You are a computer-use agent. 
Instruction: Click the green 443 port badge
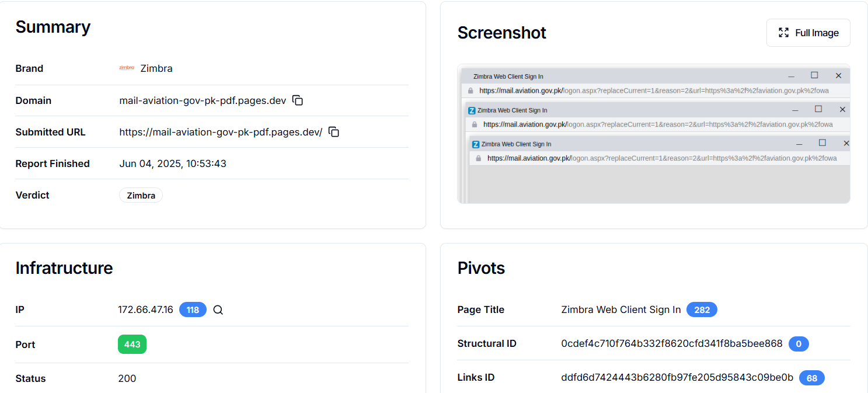(x=132, y=345)
